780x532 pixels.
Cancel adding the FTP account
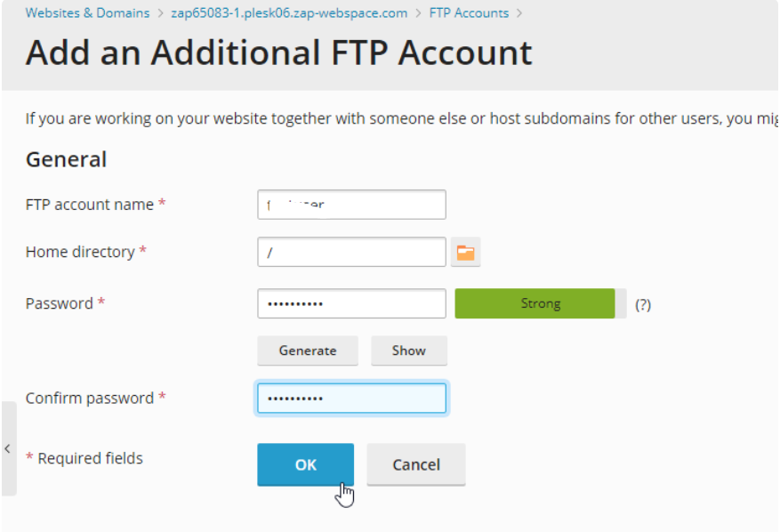416,464
